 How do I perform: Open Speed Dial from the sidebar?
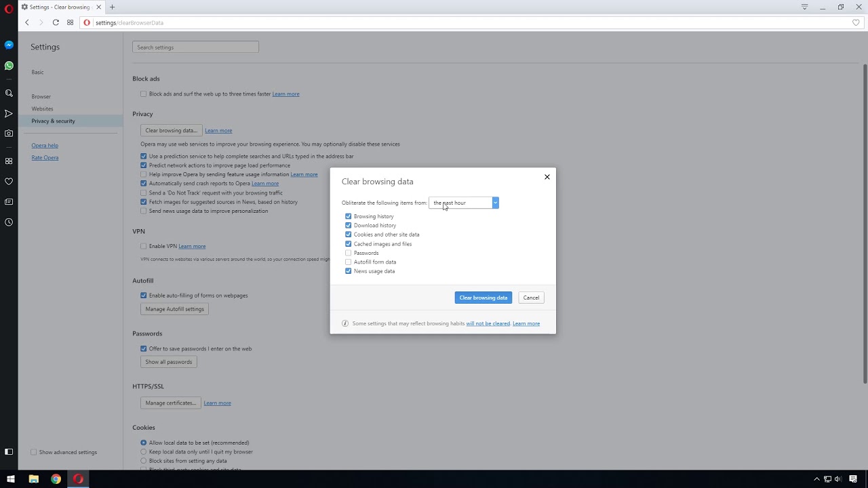pyautogui.click(x=9, y=161)
